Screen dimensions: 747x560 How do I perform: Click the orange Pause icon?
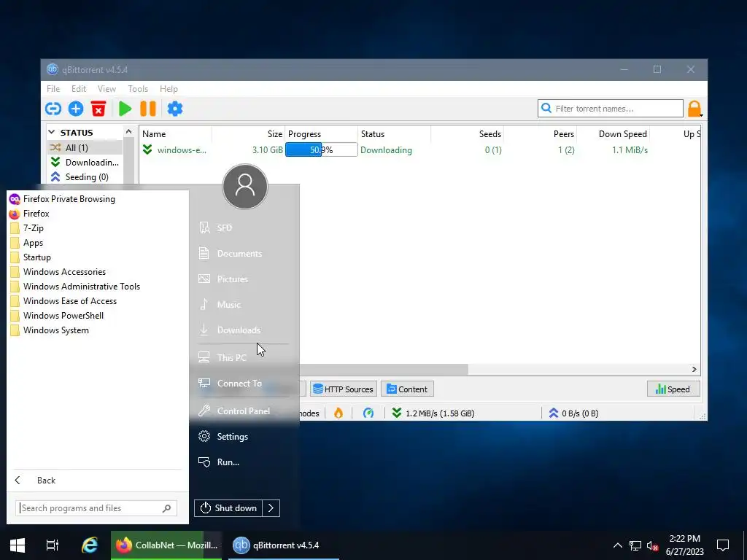tap(148, 109)
